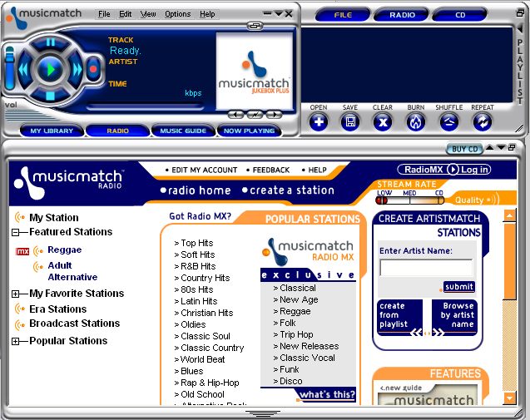Expand My Favorite Stations tree

pos(15,294)
